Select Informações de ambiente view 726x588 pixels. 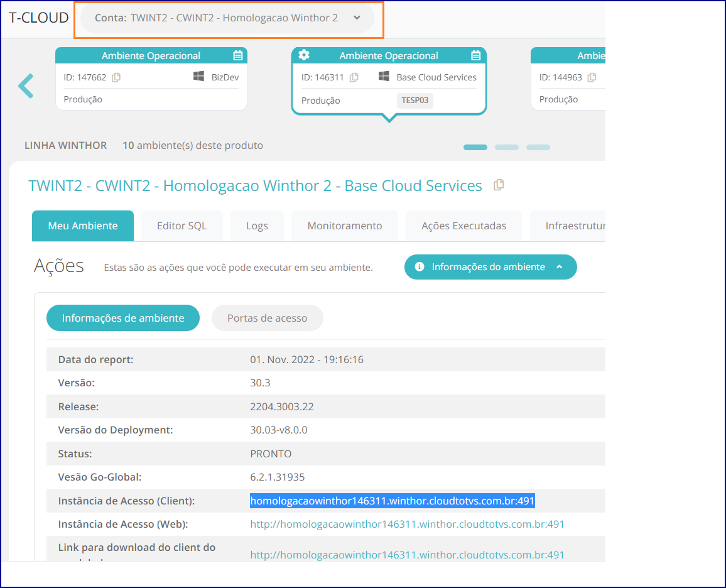[122, 318]
